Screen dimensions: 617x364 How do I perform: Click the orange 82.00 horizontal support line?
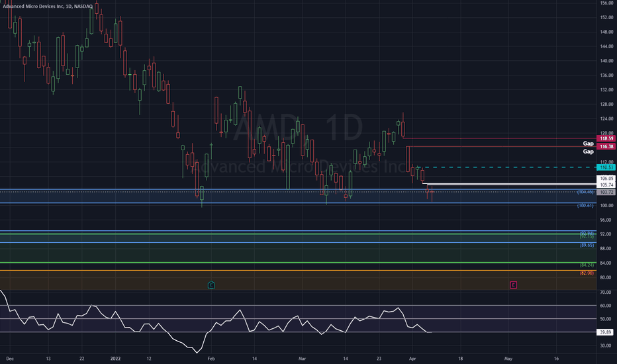tap(298, 270)
